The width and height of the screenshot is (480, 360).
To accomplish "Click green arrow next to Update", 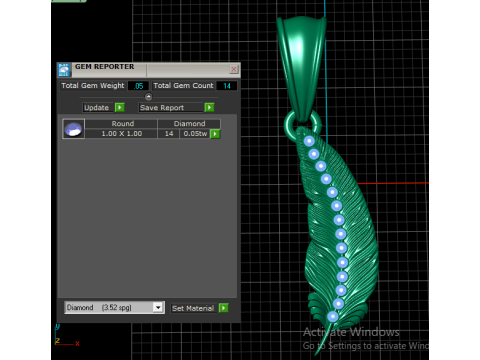I will 120,107.
